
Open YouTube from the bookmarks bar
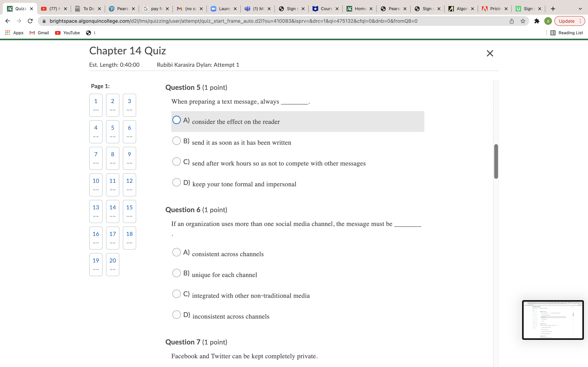(x=67, y=33)
